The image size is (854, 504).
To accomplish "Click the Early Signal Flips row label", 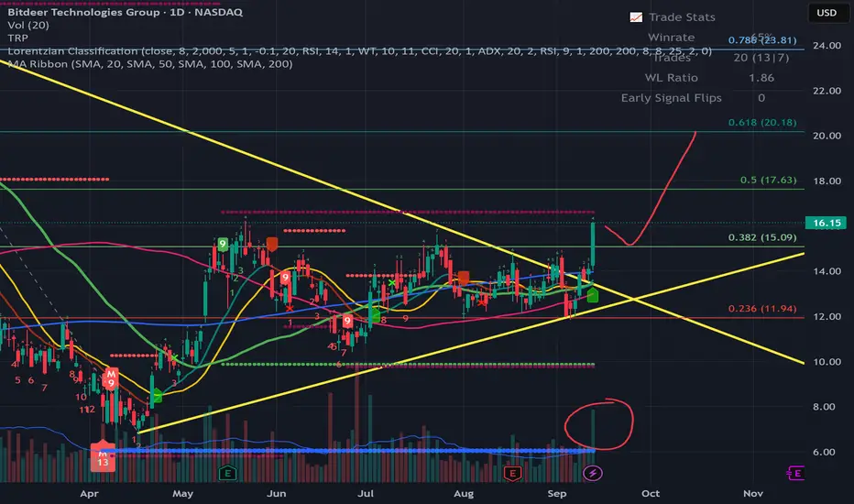I will point(671,98).
